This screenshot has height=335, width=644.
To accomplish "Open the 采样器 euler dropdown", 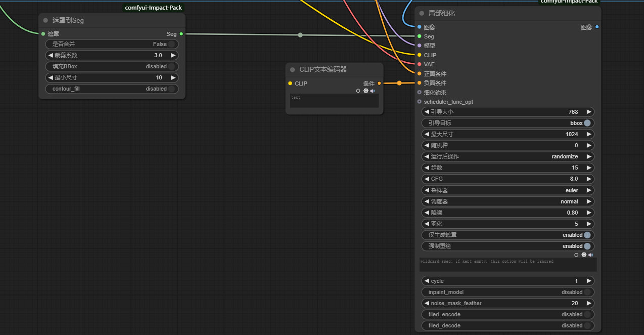I will pos(508,190).
